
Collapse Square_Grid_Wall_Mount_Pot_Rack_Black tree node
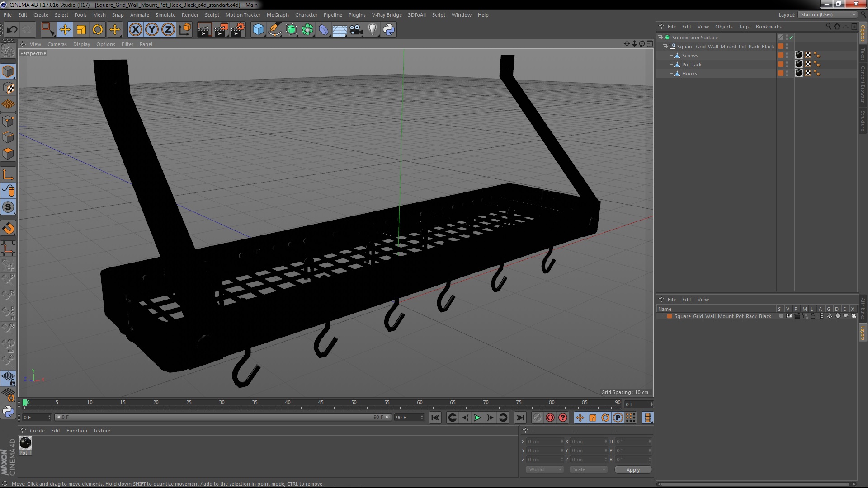point(665,47)
